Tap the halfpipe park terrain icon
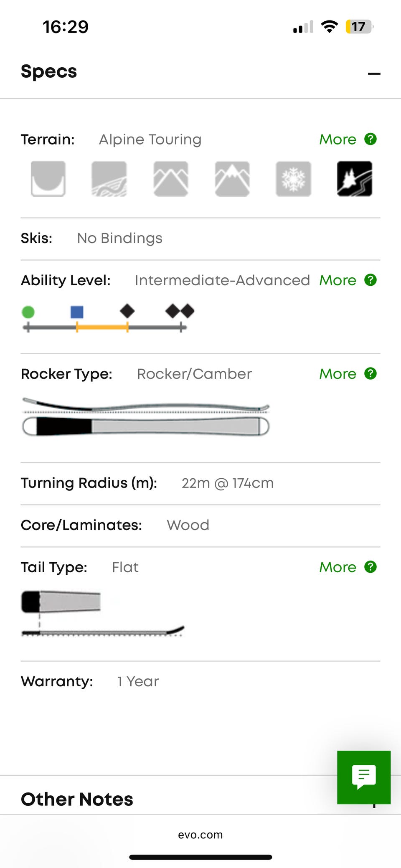Screen dimensions: 401x868 pos(48,179)
